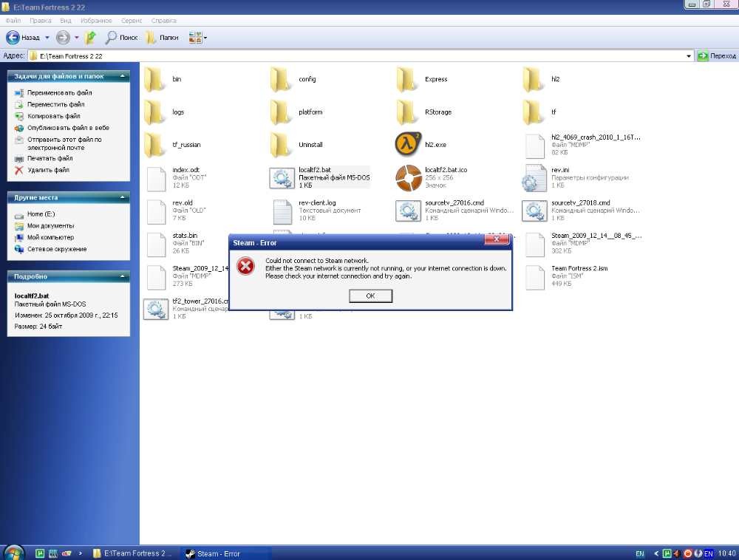Open the Search (Поиск) toolbar button
Screen dimensions: 739x560
click(122, 37)
